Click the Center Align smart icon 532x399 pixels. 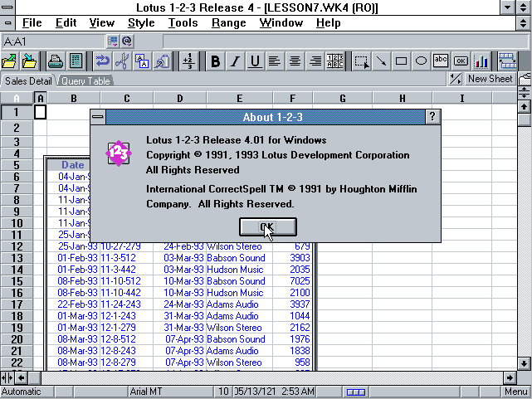[x=295, y=61]
